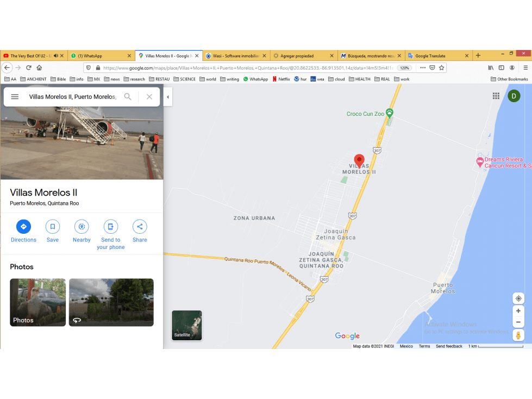Go back in browser history

tap(7, 68)
